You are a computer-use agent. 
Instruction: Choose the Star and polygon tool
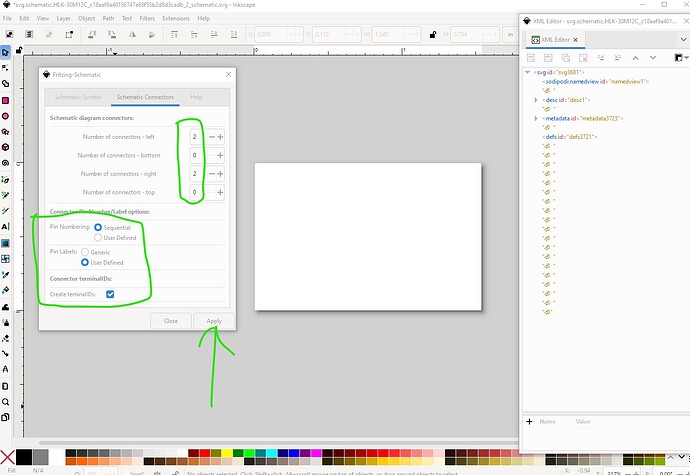point(5,132)
